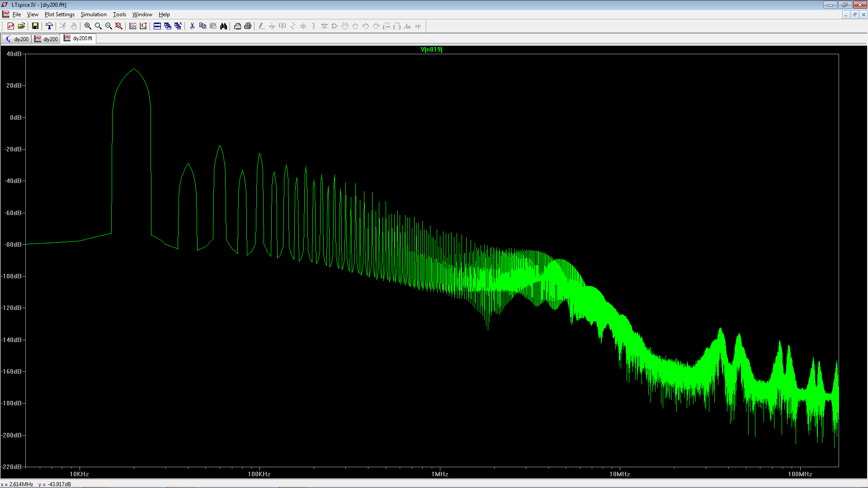Screen dimensions: 868x488
Task: Click the x = 2.614MHz status readout
Action: tap(17, 484)
